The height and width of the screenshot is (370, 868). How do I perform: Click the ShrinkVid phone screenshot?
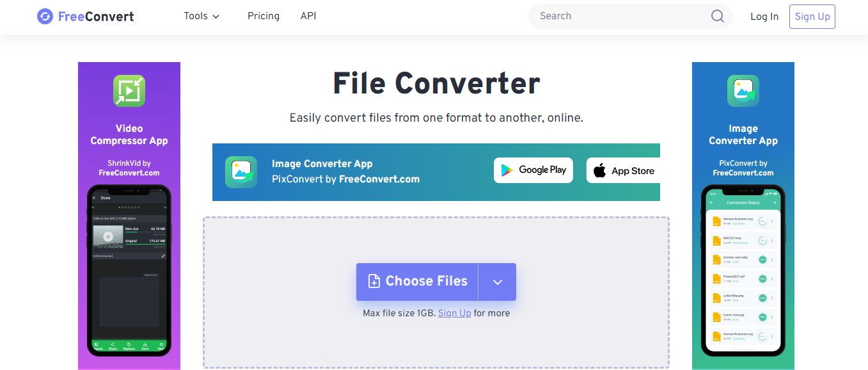(129, 270)
